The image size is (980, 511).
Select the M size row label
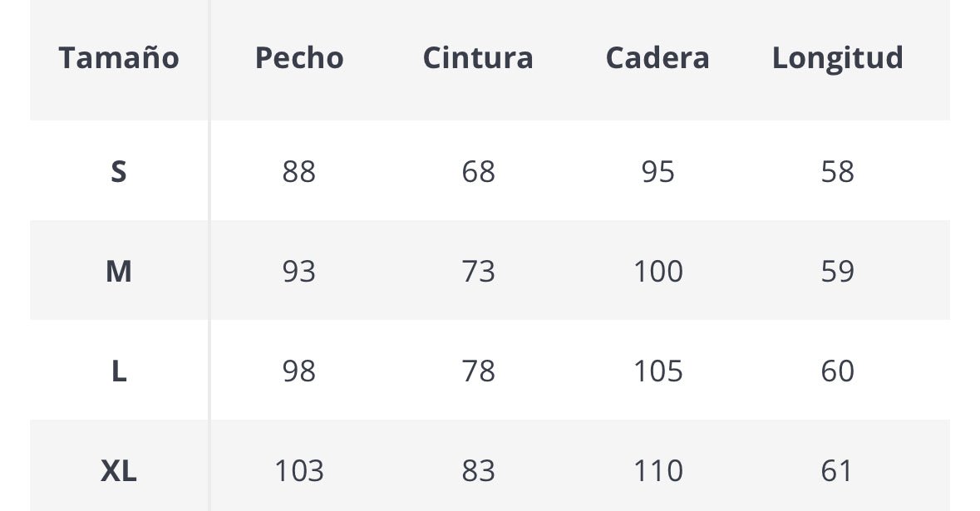[119, 272]
